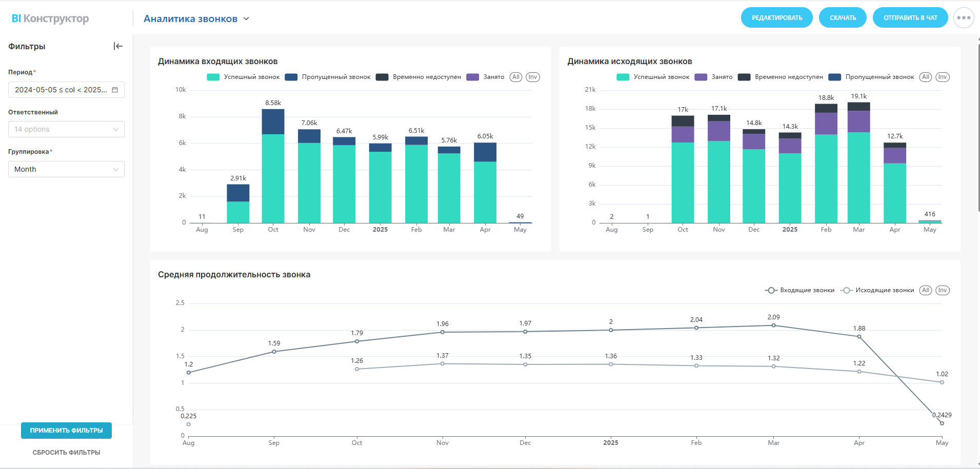Toggle Пропущенный звонок legend in outgoing chart
The width and height of the screenshot is (980, 469).
tap(871, 77)
